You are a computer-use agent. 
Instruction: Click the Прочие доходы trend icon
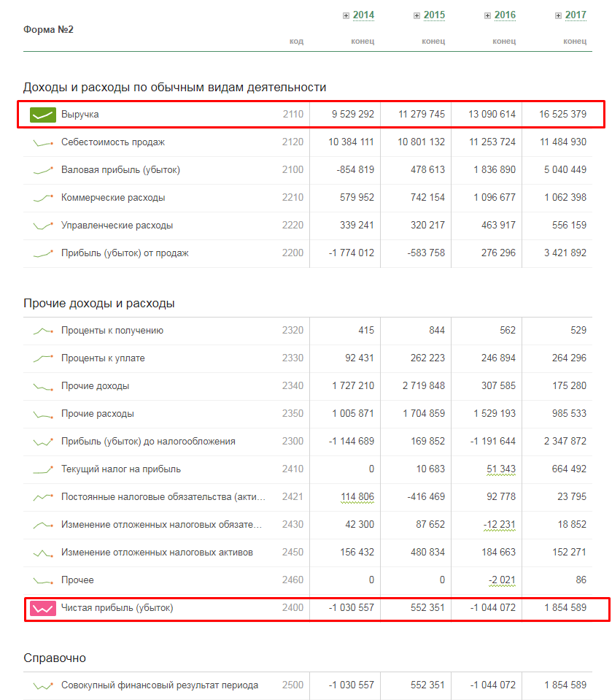[43, 386]
